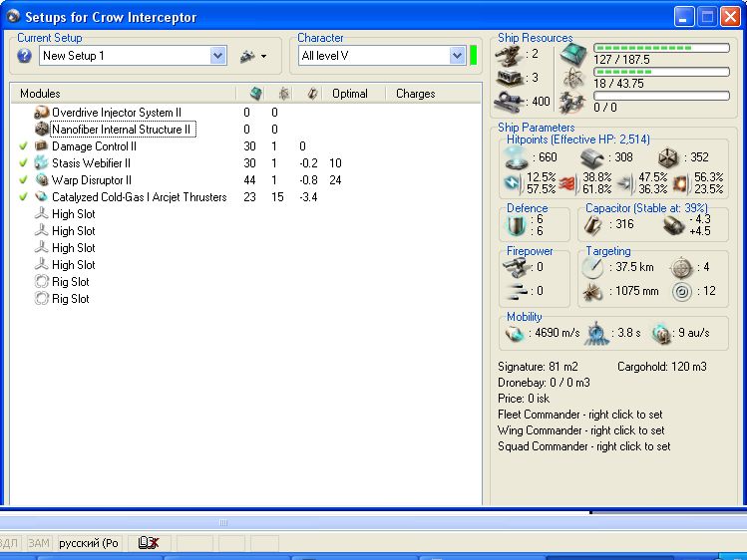The width and height of the screenshot is (747, 560).
Task: Click the targeting range icon
Action: coord(592,268)
